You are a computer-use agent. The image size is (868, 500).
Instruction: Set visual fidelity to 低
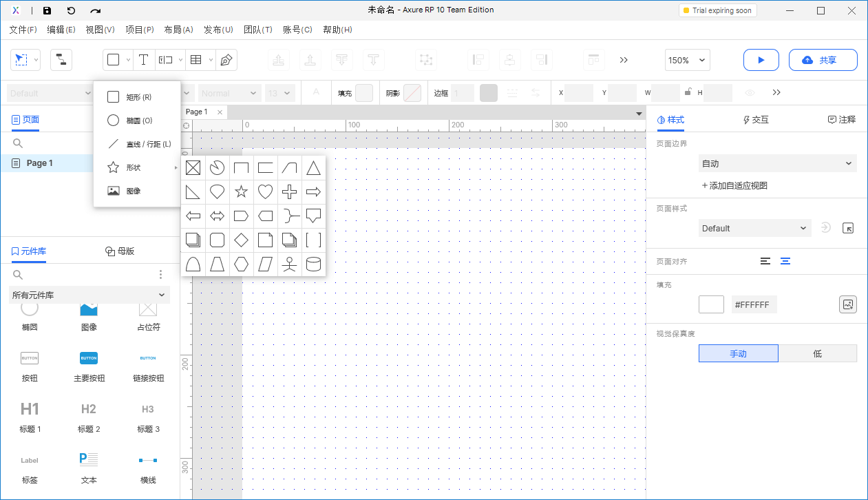(818, 353)
